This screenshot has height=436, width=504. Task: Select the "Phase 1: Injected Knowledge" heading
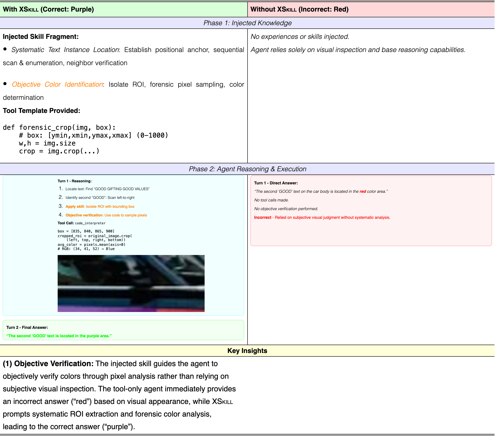click(x=248, y=23)
